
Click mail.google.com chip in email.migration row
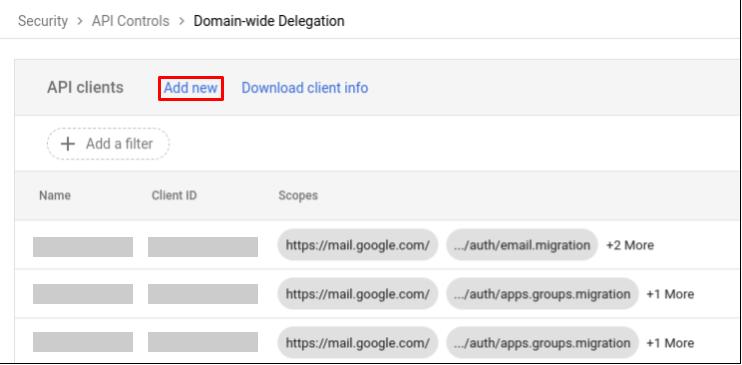coord(357,245)
